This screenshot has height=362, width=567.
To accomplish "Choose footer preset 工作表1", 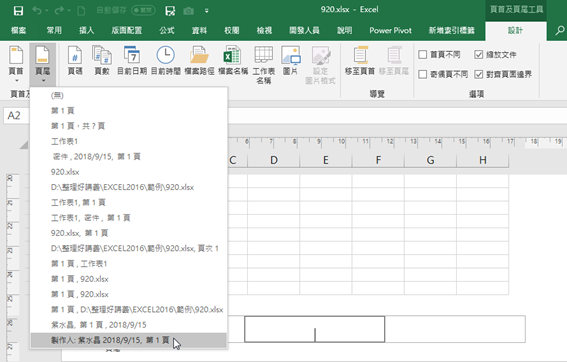I will pos(129,141).
